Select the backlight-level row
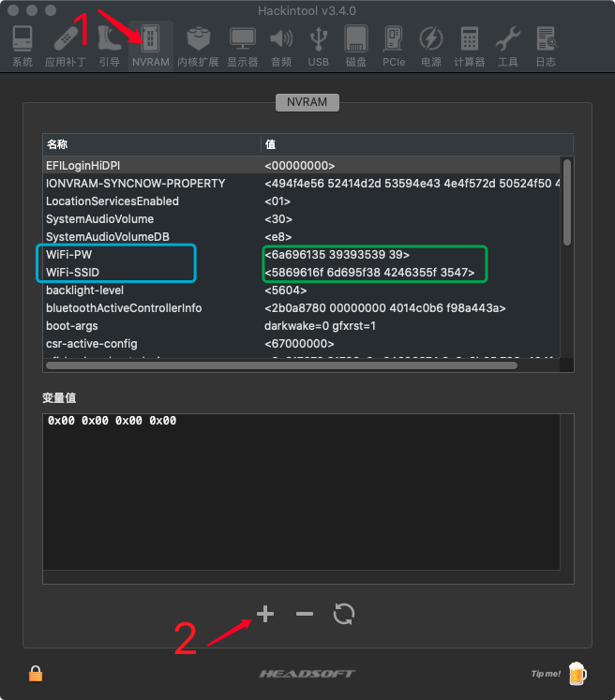The image size is (615, 700). (x=302, y=290)
